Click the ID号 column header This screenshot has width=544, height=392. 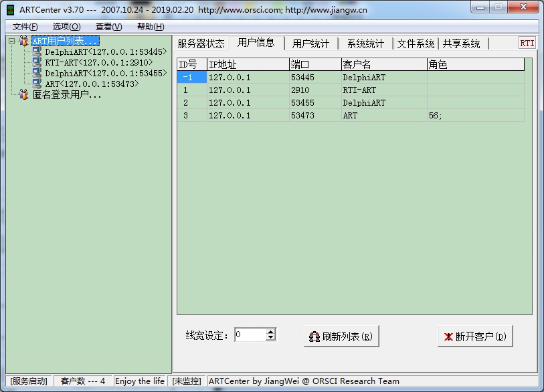point(192,64)
